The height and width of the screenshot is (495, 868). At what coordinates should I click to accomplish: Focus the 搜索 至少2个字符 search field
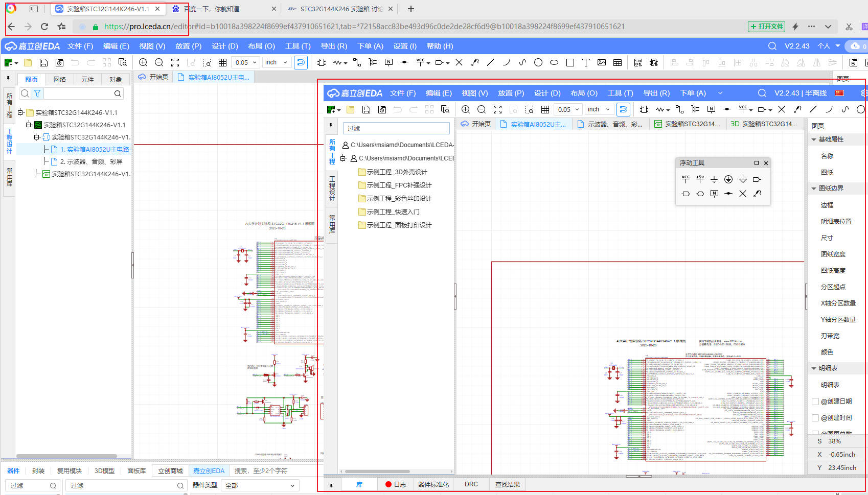coord(266,470)
